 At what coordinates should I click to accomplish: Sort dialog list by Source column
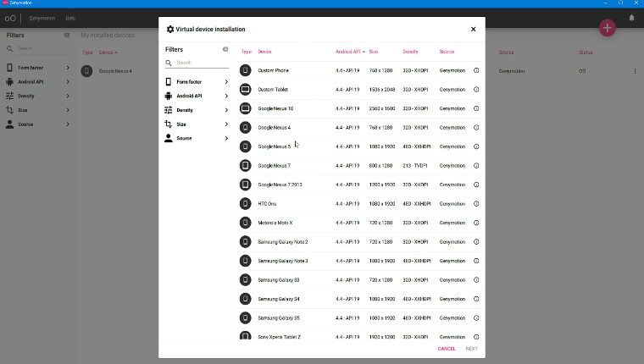(x=447, y=52)
